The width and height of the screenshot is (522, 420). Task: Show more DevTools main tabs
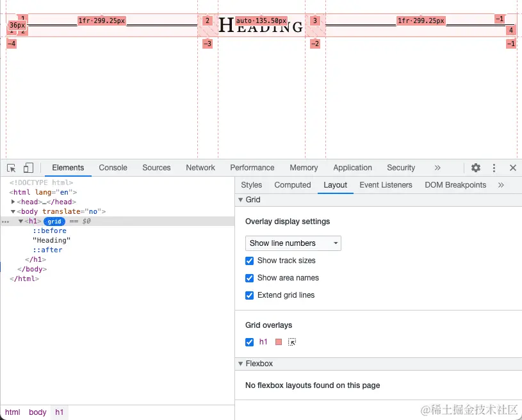437,168
